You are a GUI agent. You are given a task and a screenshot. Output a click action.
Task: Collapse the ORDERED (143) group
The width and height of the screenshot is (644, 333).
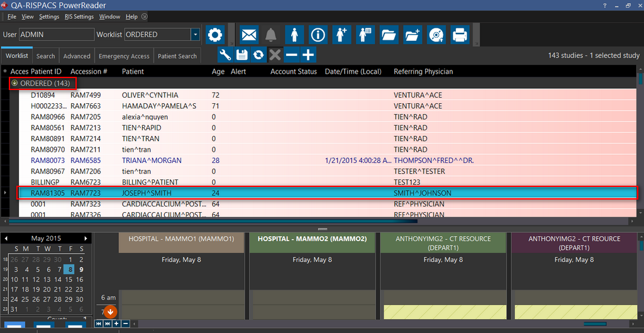14,83
